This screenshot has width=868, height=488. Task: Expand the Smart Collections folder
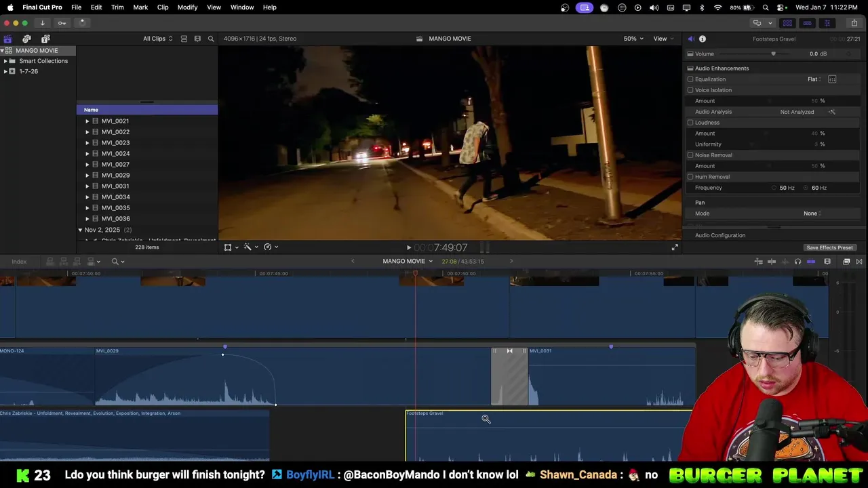[5, 61]
